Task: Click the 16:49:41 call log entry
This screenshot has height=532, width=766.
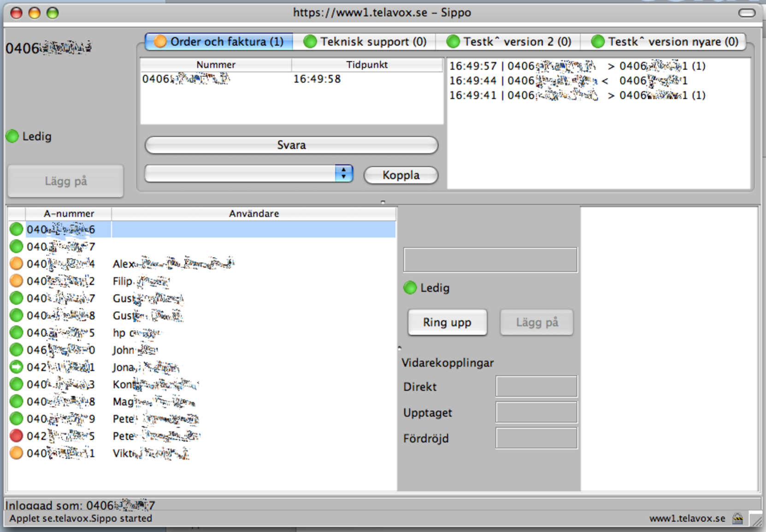Action: click(x=577, y=95)
